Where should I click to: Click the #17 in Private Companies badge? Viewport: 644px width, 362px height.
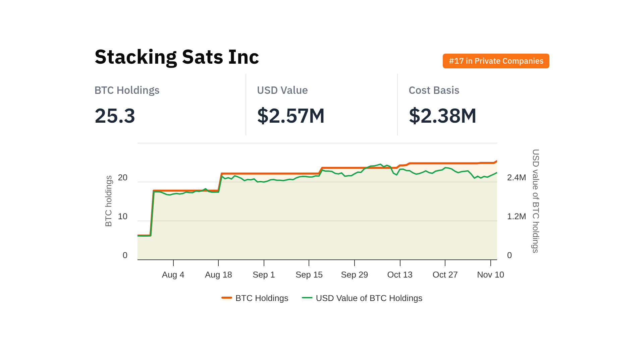tap(496, 61)
